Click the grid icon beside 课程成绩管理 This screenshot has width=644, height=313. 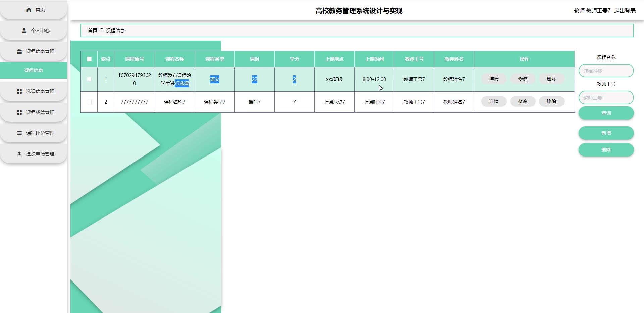pos(19,112)
